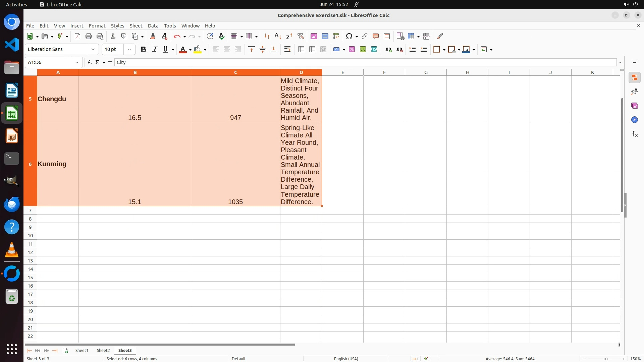Toggle Wrap Text for selected cells
Image resolution: width=644 pixels, height=362 pixels.
pos(287,50)
